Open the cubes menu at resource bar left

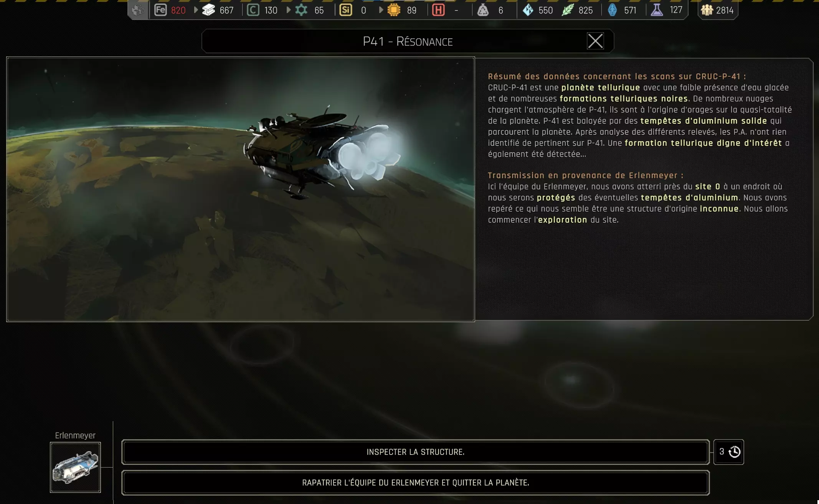(138, 10)
